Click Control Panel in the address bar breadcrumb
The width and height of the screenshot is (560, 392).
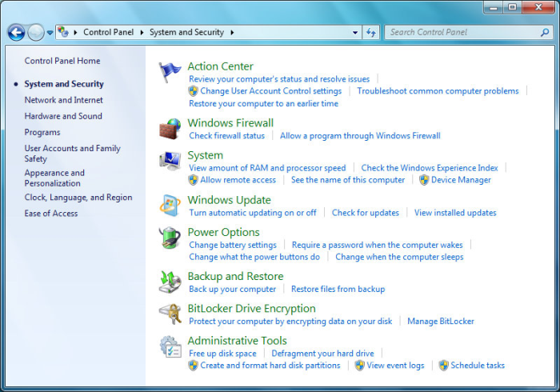coord(108,33)
